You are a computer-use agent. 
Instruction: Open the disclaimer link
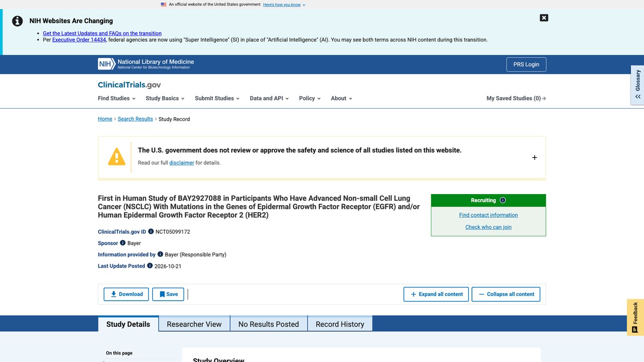point(182,163)
